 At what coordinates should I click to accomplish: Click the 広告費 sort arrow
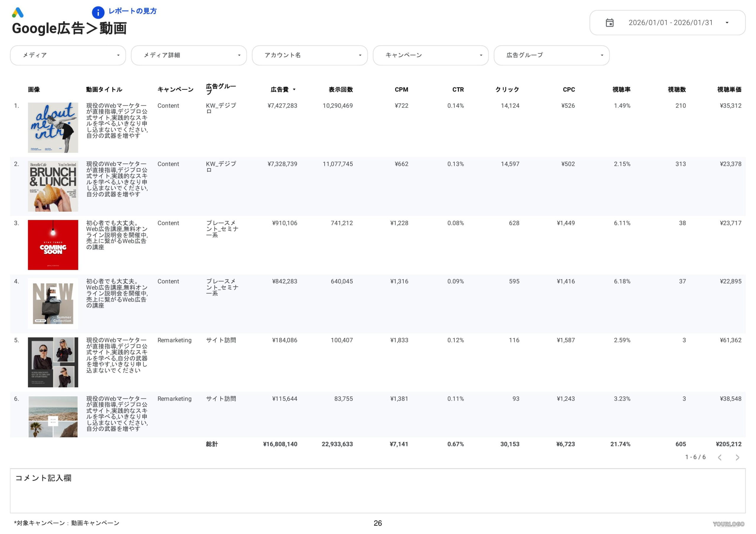(x=294, y=89)
